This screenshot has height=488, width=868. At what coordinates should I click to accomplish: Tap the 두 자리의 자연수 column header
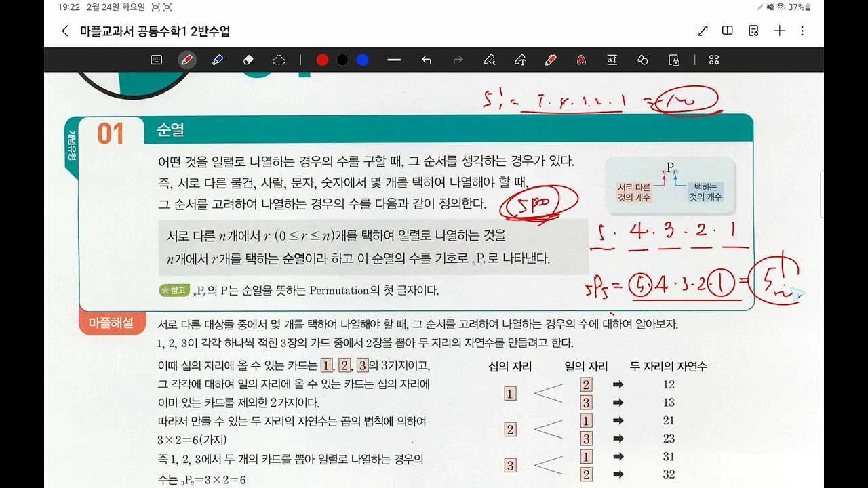coord(669,367)
